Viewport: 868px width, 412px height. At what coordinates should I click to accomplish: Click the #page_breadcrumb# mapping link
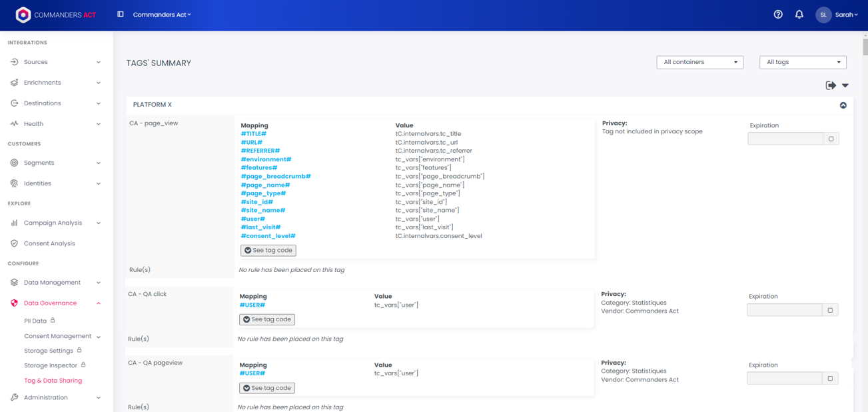click(x=276, y=177)
